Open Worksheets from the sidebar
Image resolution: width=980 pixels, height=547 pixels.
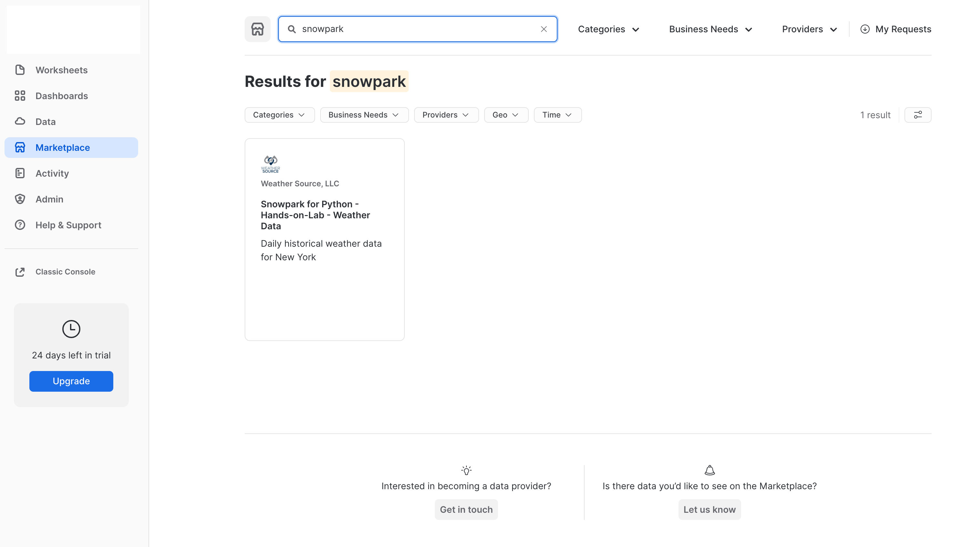(x=61, y=70)
